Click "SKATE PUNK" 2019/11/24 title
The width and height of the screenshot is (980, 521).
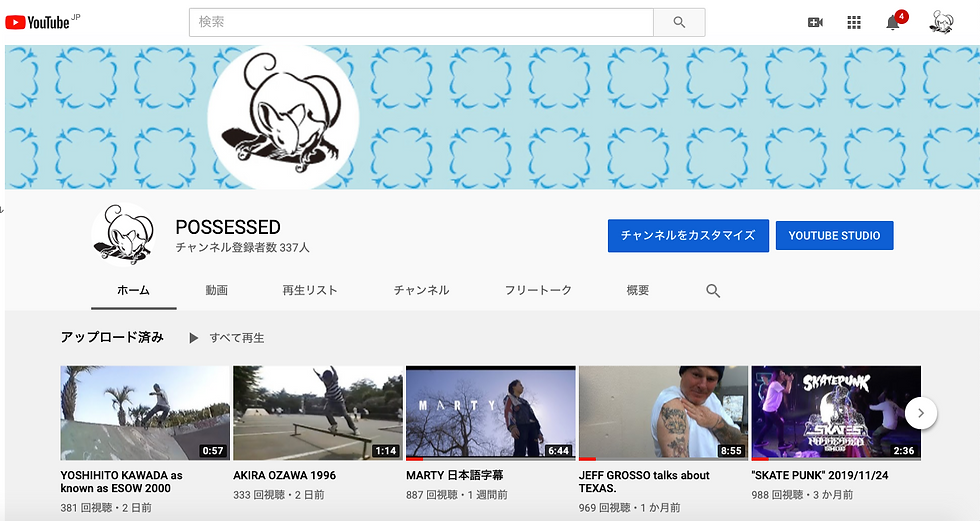pos(819,475)
